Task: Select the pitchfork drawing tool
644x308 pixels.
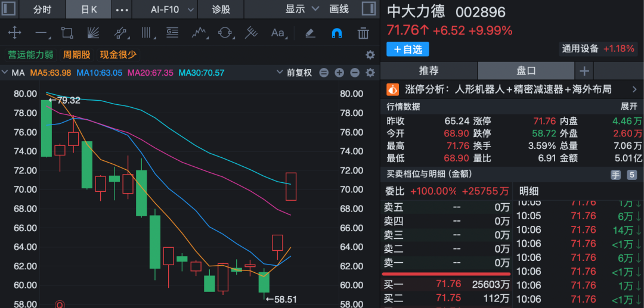Action: click(x=251, y=33)
